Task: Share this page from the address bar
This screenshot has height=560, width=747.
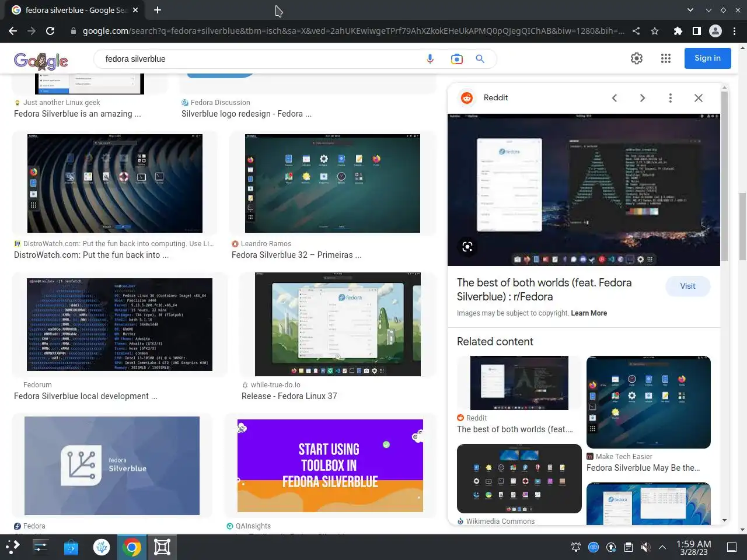Action: tap(636, 31)
